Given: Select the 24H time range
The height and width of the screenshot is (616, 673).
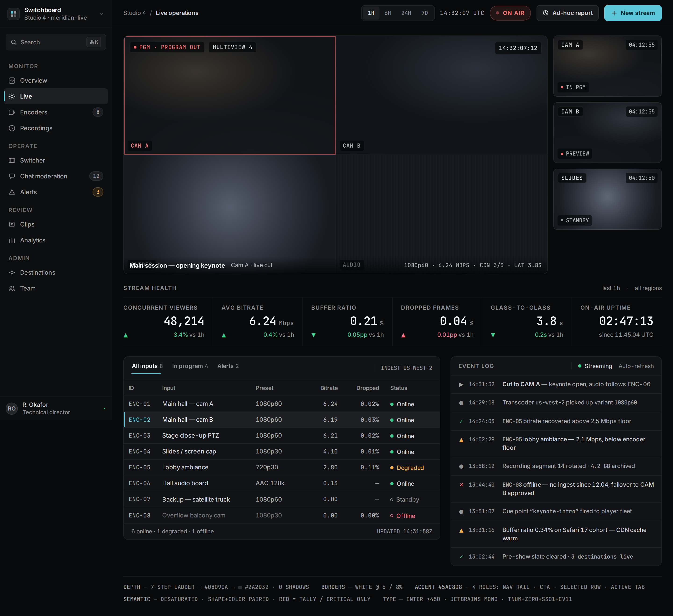Looking at the screenshot, I should pos(406,13).
